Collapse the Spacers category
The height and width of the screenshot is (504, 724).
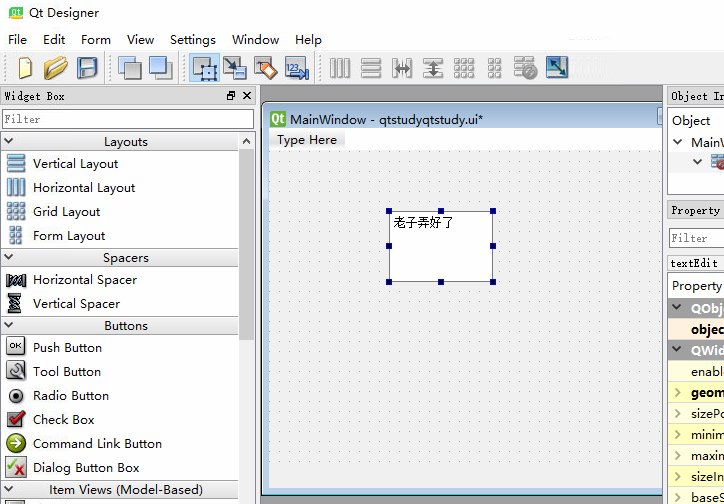tap(9, 257)
